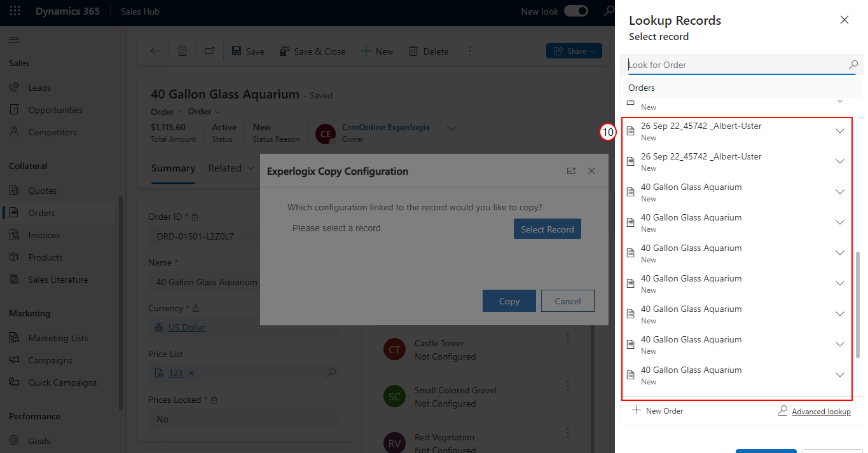Cancel the Copy Configuration dialog
This screenshot has width=868, height=453.
568,301
